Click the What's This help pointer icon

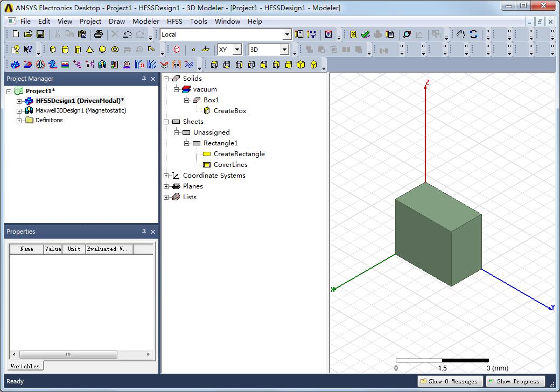tap(28, 49)
